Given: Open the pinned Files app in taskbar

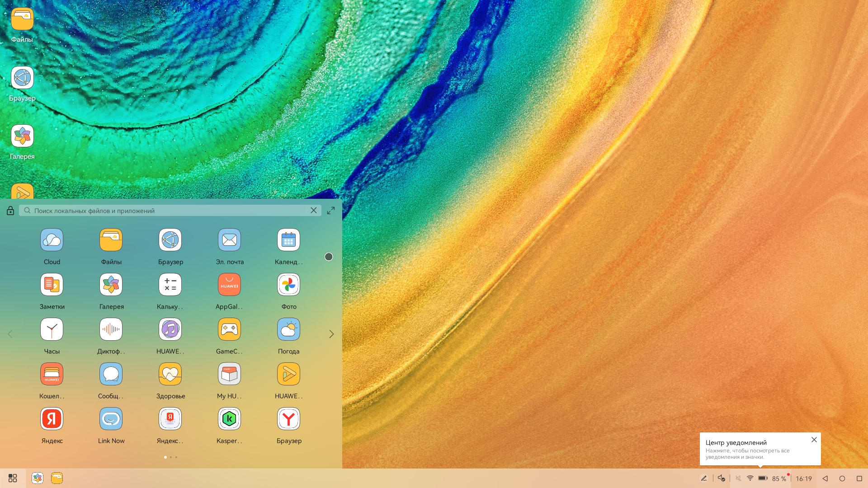Looking at the screenshot, I should [57, 478].
